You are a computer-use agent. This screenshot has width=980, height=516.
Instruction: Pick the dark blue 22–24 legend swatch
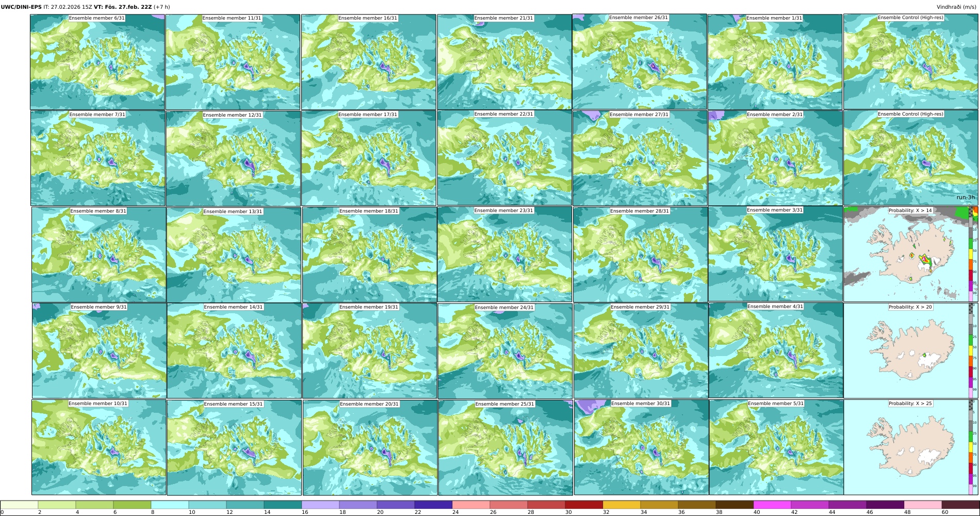click(433, 505)
